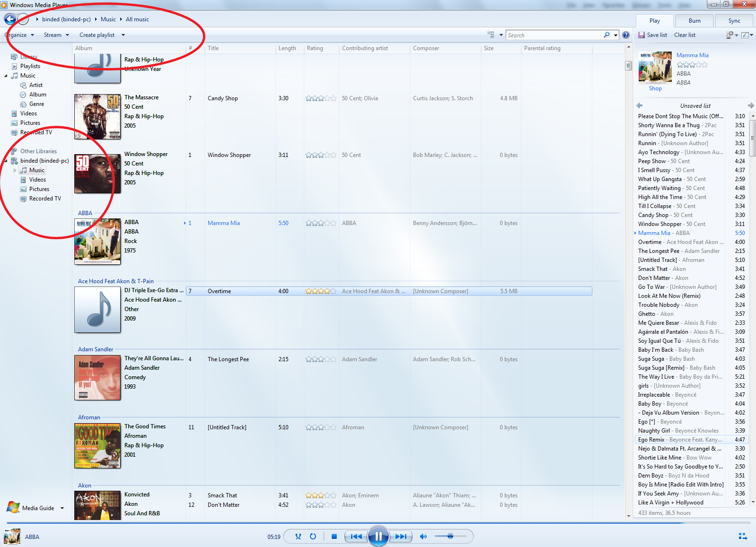The height and width of the screenshot is (547, 756).
Task: Switch to the Sync tab
Action: coord(734,21)
